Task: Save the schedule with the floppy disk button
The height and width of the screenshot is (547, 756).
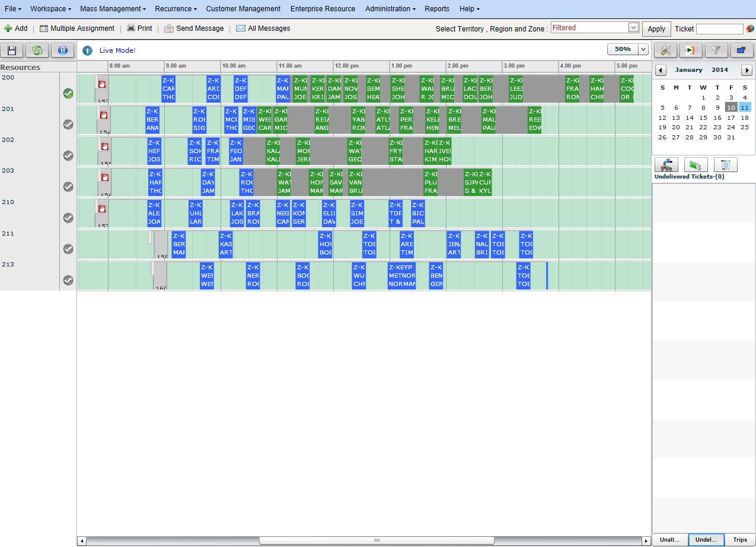Action: (11, 50)
